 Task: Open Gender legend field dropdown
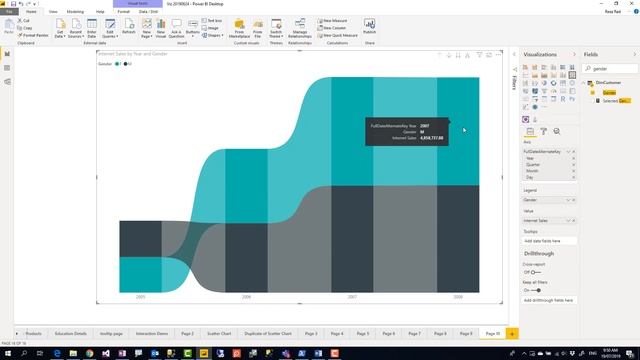click(568, 200)
